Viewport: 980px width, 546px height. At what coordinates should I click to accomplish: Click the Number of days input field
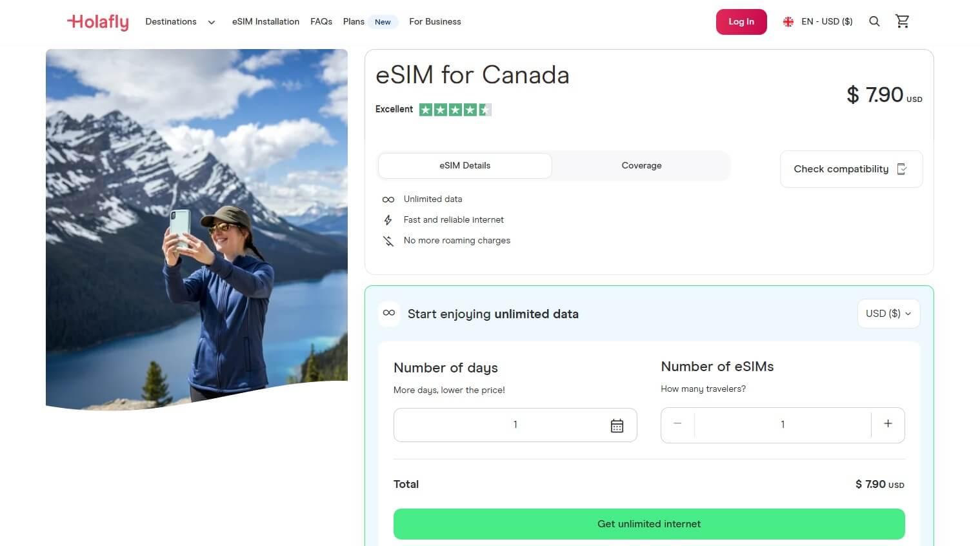coord(515,425)
